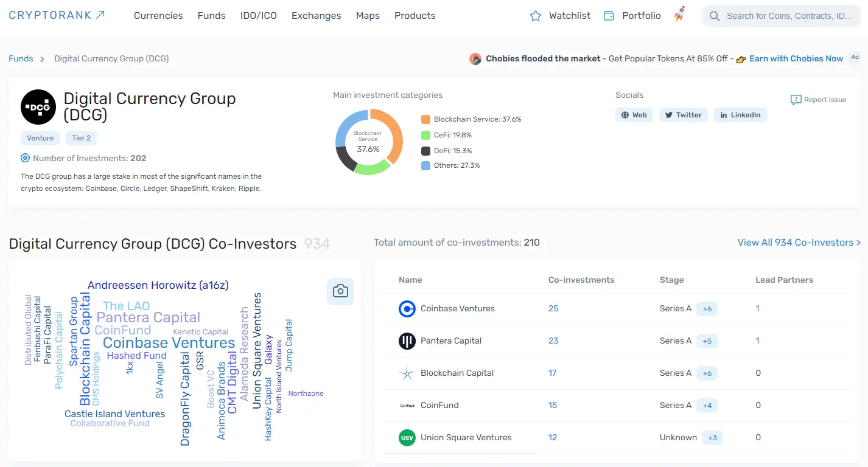Screen dimensions: 868x467
Task: Click The LAO in word cloud
Action: (126, 306)
